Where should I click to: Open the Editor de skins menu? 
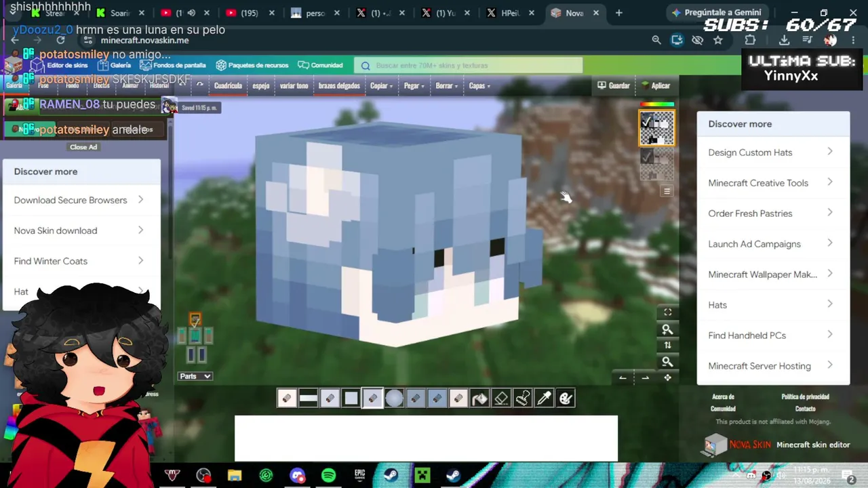(x=60, y=66)
